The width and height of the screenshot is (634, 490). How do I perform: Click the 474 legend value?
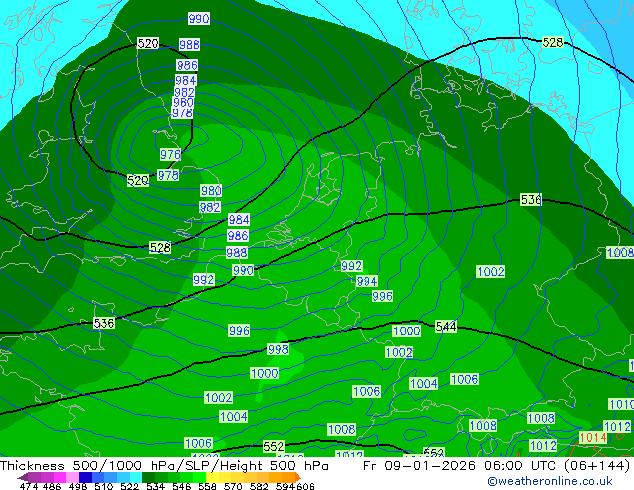coord(29,486)
